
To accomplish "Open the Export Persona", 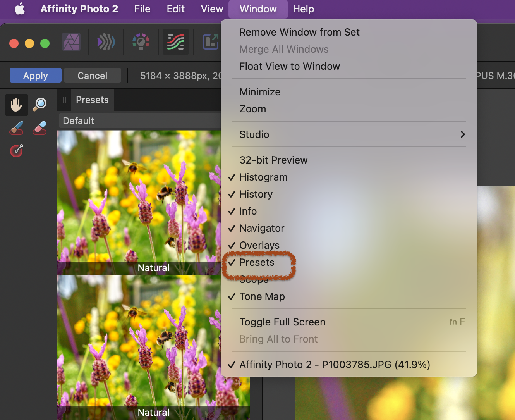I will (210, 42).
